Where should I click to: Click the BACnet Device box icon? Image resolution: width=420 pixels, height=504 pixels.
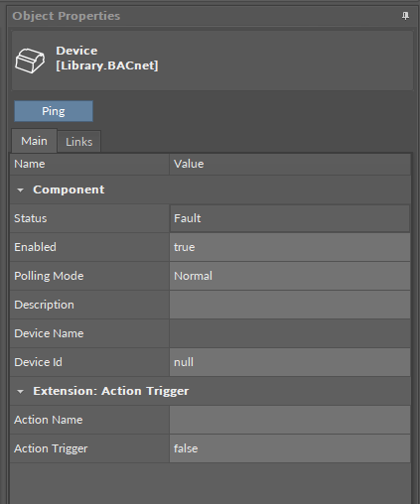(x=30, y=61)
